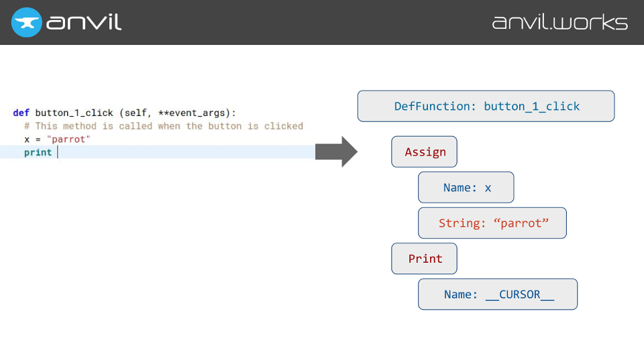This screenshot has height=362, width=644.
Task: Click the blue Anvil logo icon
Action: click(26, 22)
